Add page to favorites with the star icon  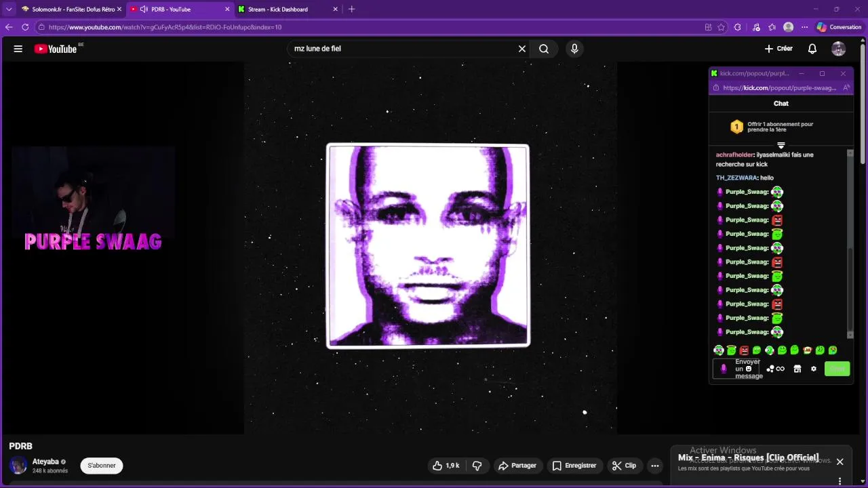pyautogui.click(x=721, y=27)
